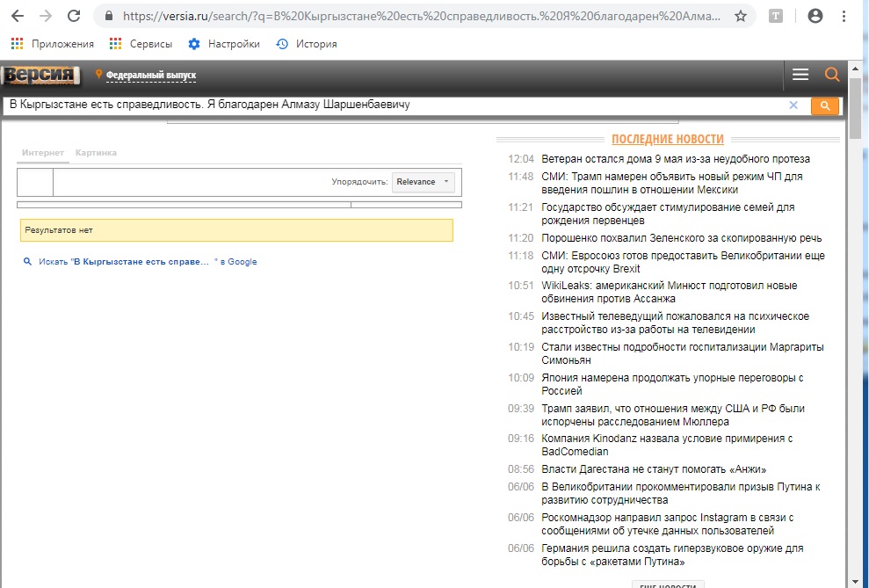Open Федеральный выпуск edition selector

(150, 76)
